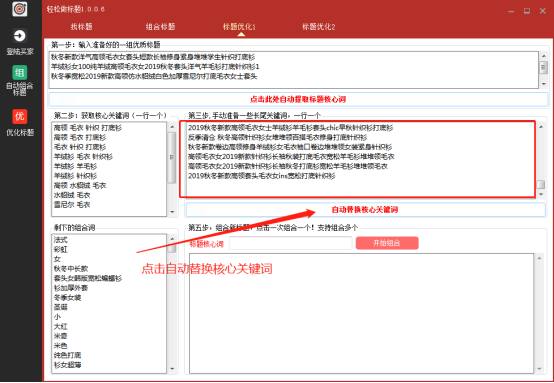Click long-tail line containing ins宽松打底针织衫
This screenshot has height=383, width=554.
[261, 176]
